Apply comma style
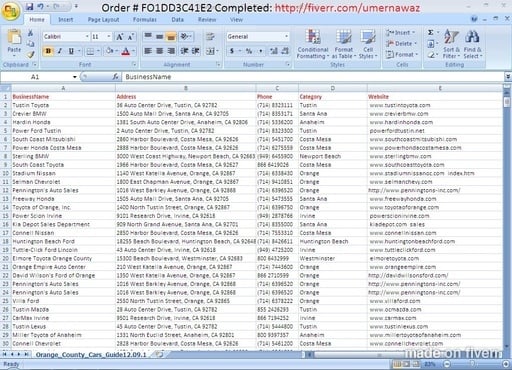 pyautogui.click(x=260, y=51)
